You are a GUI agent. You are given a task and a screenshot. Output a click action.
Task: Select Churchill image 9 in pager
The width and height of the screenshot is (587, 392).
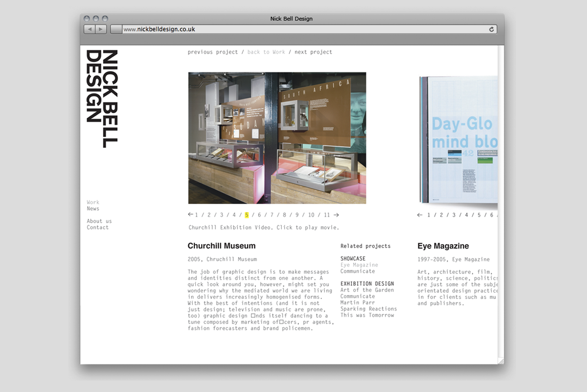[297, 215]
